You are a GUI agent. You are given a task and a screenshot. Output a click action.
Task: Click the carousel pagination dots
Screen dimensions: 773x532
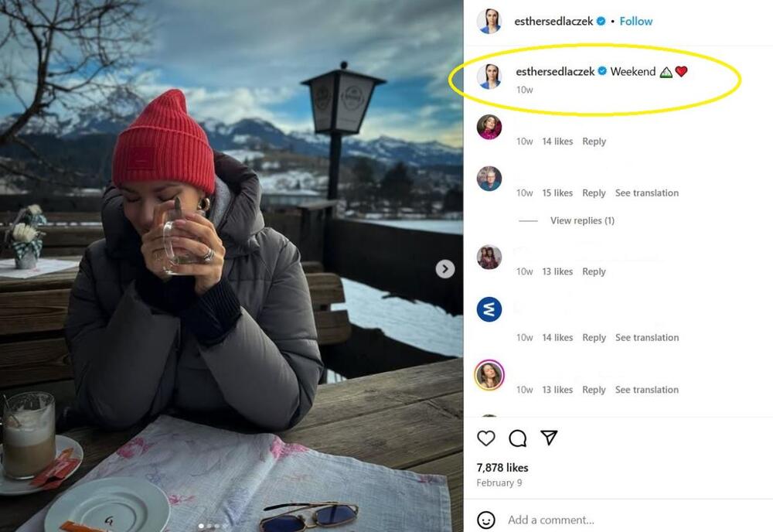tap(209, 526)
